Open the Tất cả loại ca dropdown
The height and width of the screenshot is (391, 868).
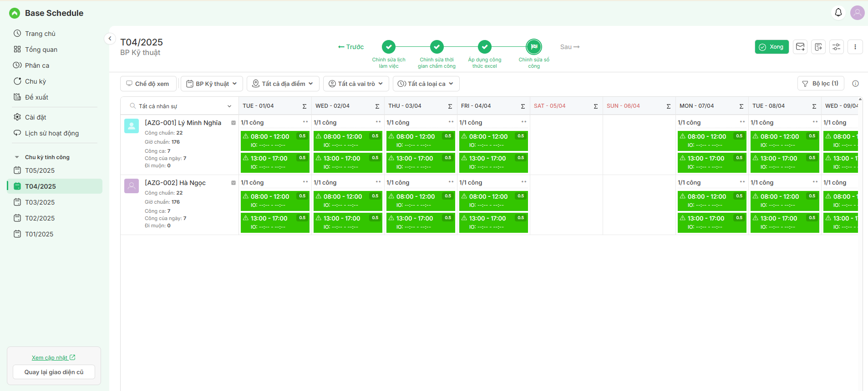pos(426,84)
